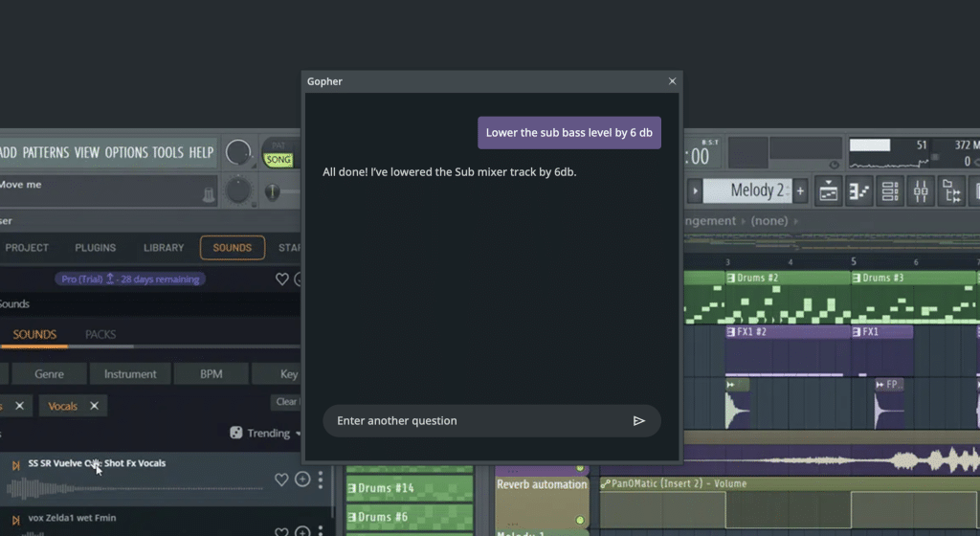Image resolution: width=980 pixels, height=536 pixels.
Task: Switch to SONG playback mode
Action: [278, 160]
